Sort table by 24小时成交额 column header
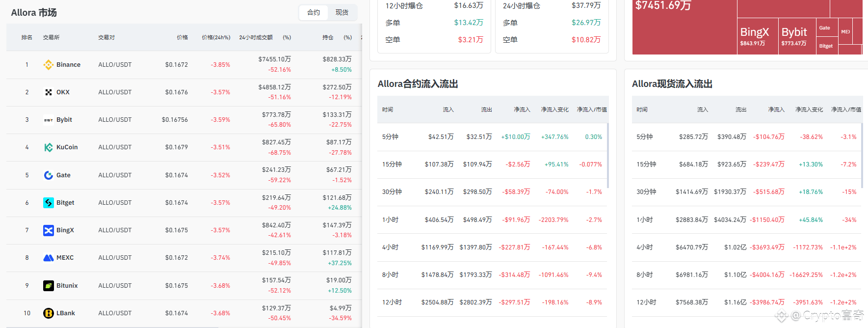 point(256,37)
